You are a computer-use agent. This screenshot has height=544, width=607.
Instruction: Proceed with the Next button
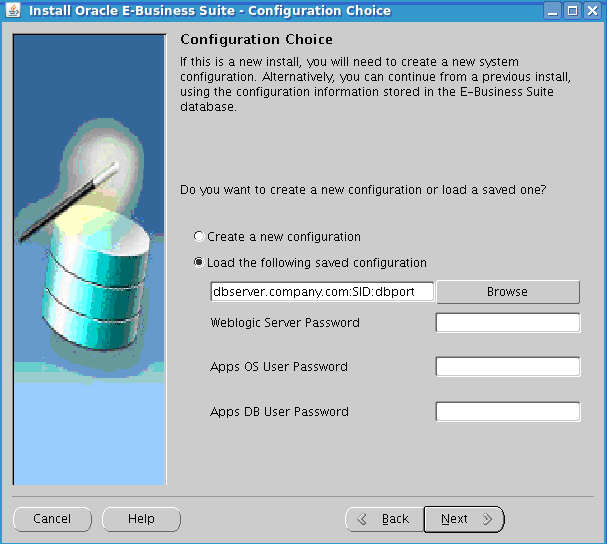[464, 519]
